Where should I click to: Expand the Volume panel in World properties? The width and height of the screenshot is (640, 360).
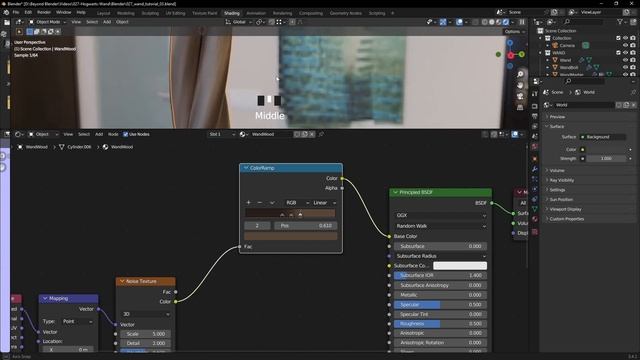coord(557,170)
